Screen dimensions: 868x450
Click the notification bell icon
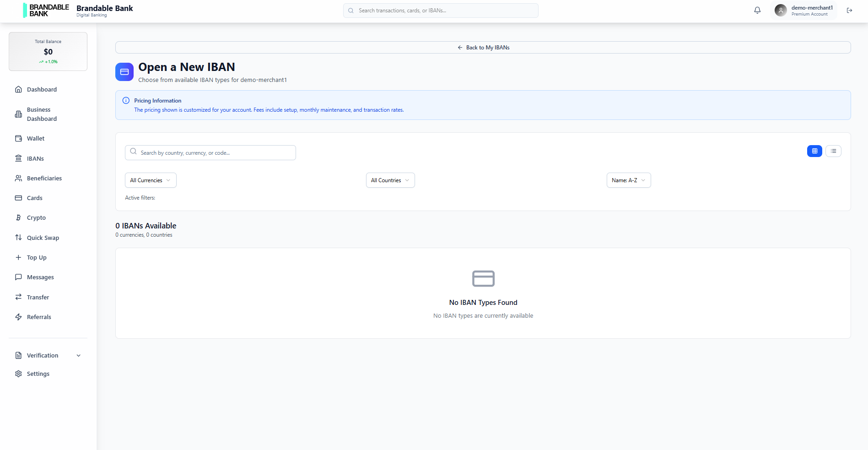[757, 10]
